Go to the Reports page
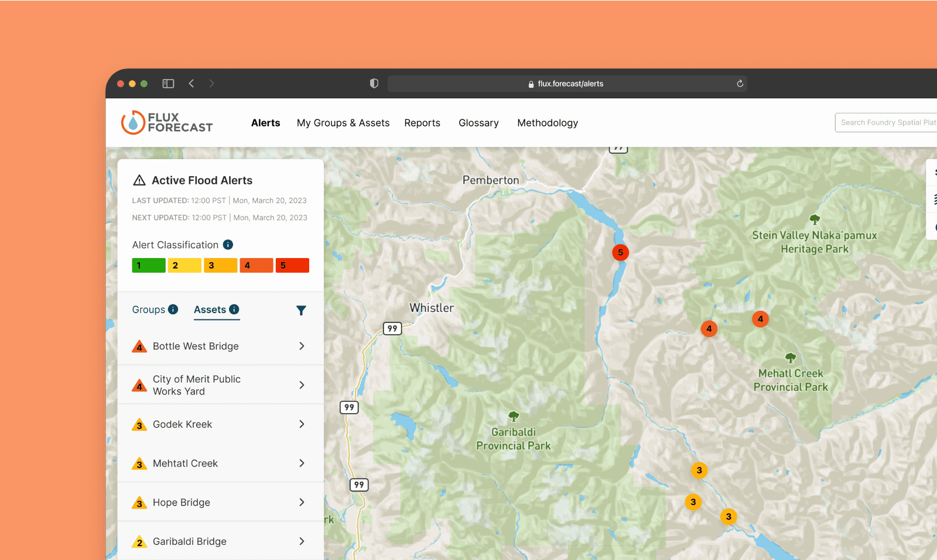 coord(422,123)
